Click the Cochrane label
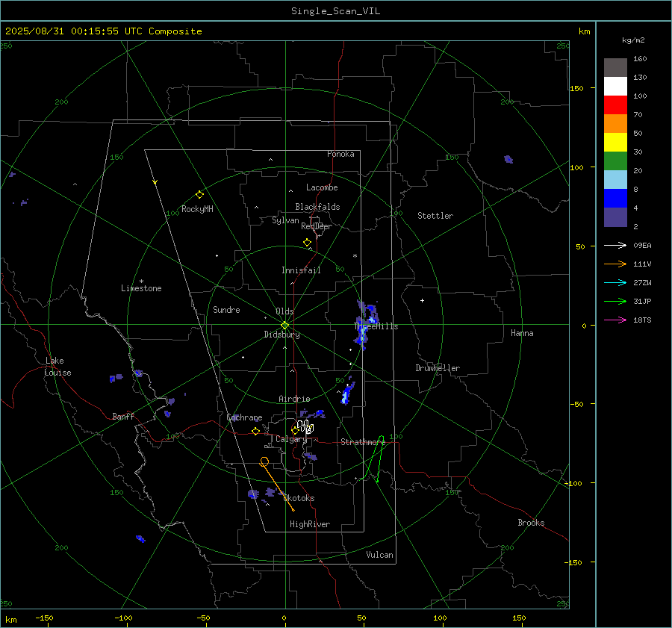The height and width of the screenshot is (628, 672). click(244, 417)
